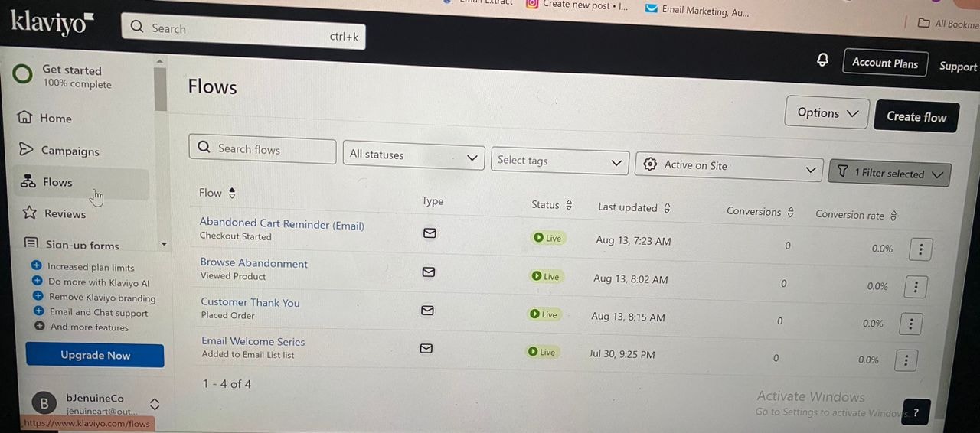
Task: Click the top Search box
Action: 243,31
